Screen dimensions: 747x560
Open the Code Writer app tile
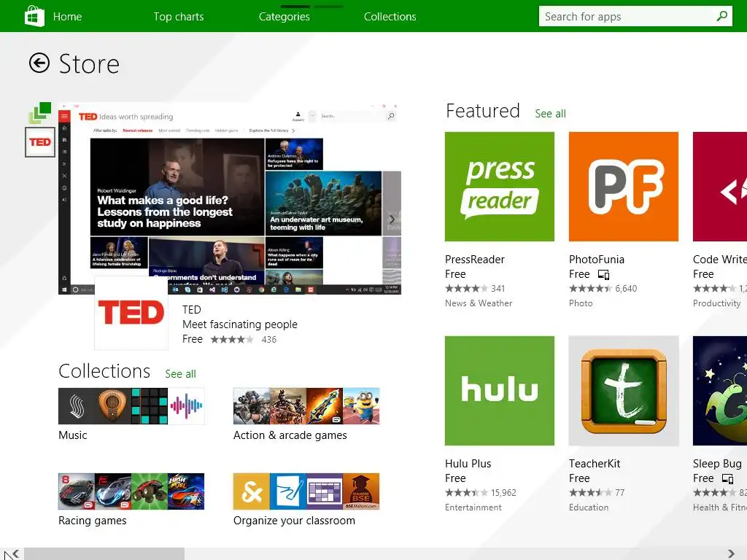coord(720,187)
